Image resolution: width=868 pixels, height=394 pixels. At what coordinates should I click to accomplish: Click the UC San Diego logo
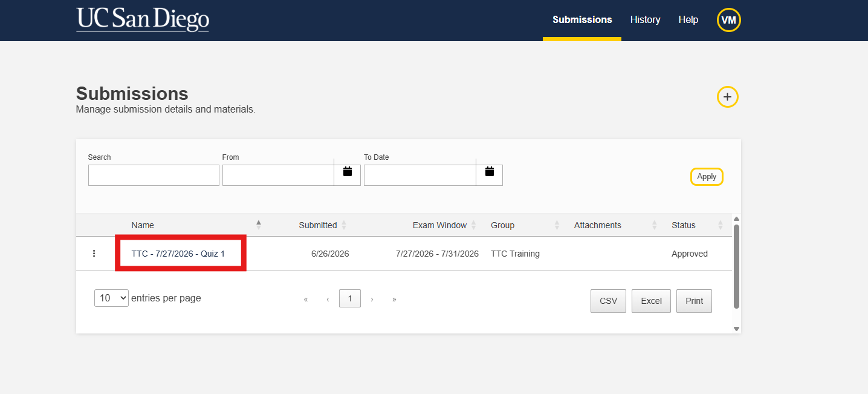pos(143,19)
